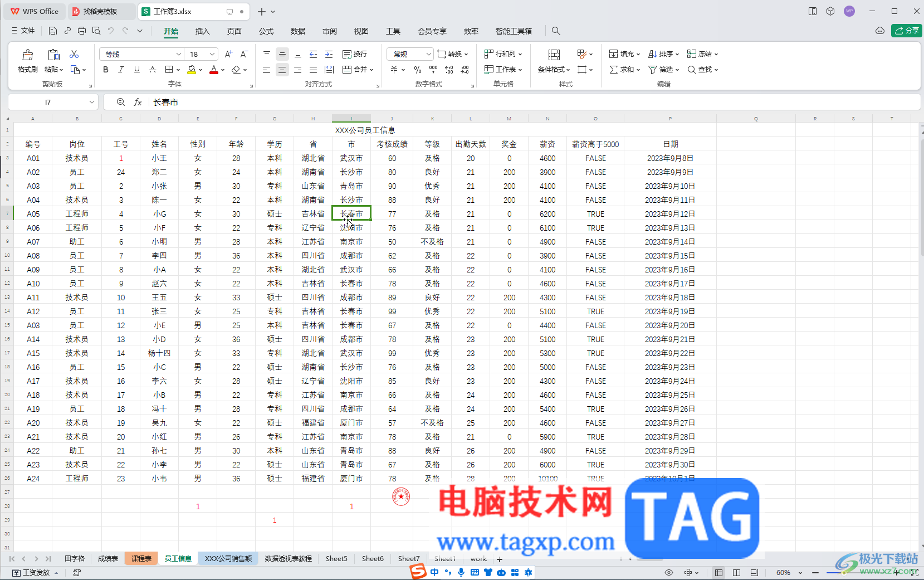Toggle bold formatting
Image resolution: width=924 pixels, height=580 pixels.
106,70
